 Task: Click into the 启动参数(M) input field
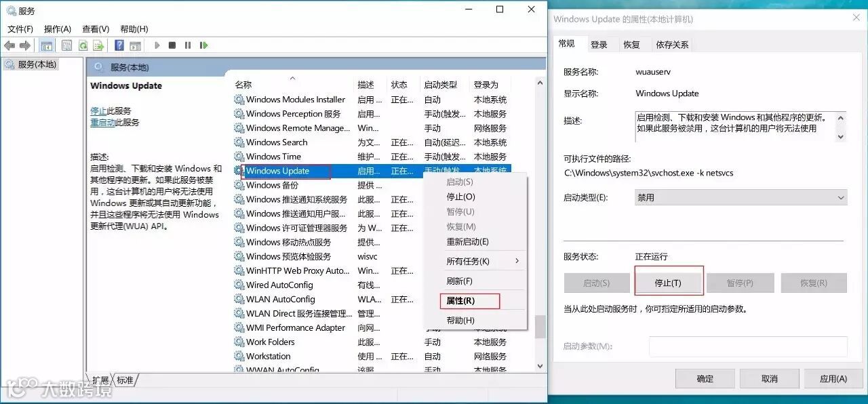click(x=748, y=346)
